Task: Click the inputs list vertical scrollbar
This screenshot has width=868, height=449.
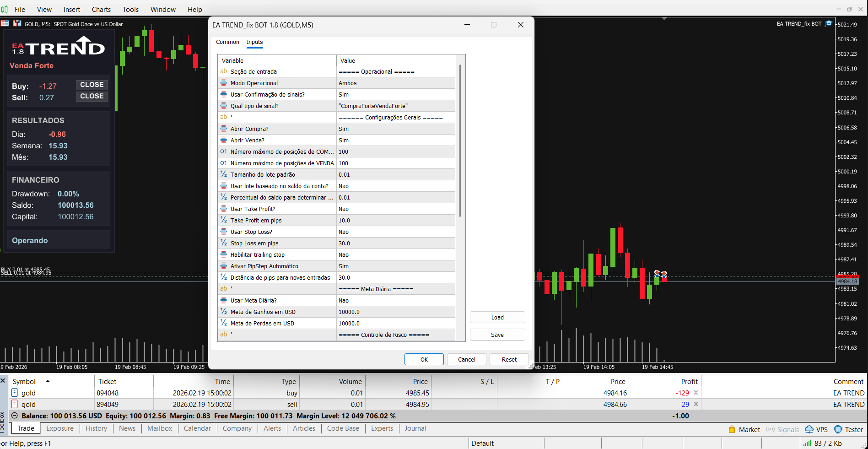Action: pyautogui.click(x=460, y=141)
